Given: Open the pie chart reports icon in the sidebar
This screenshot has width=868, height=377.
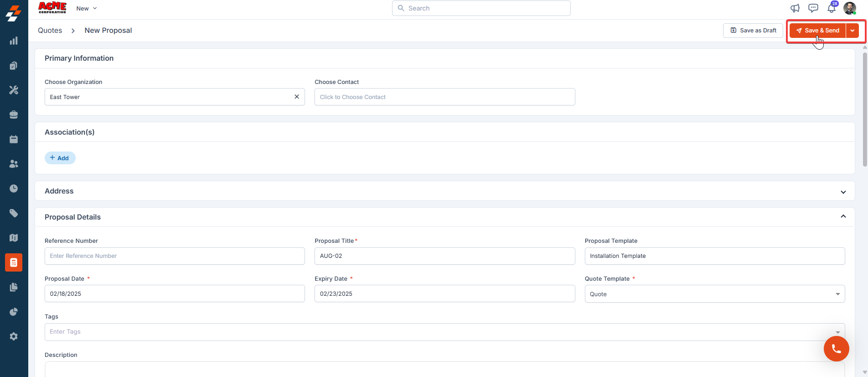Looking at the screenshot, I should pyautogui.click(x=14, y=312).
